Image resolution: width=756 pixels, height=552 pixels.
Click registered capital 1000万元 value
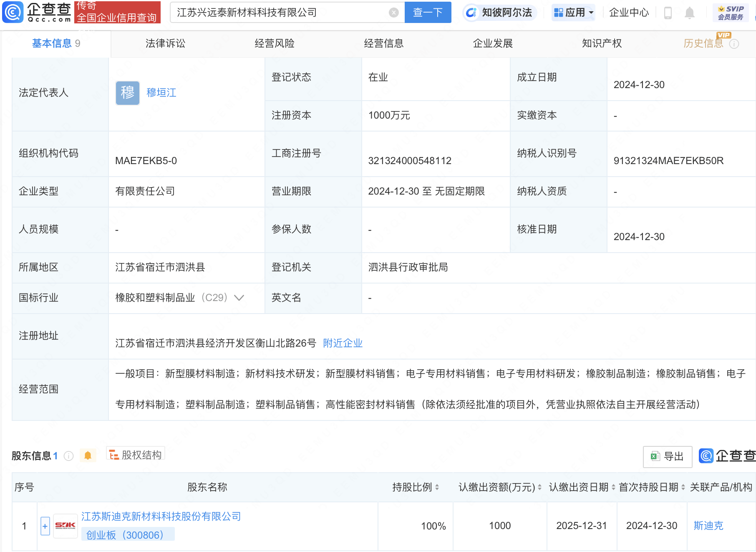coord(389,115)
